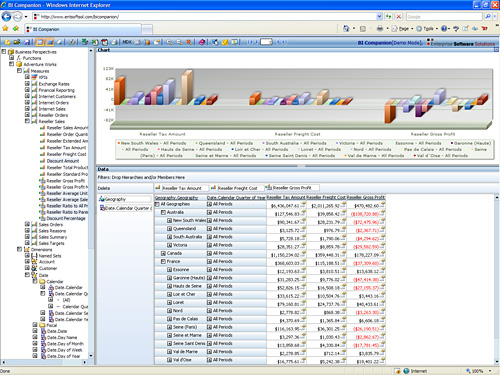Click Date.Calendar Quarter of Year header link
This screenshot has height=375, width=500.
point(236,198)
